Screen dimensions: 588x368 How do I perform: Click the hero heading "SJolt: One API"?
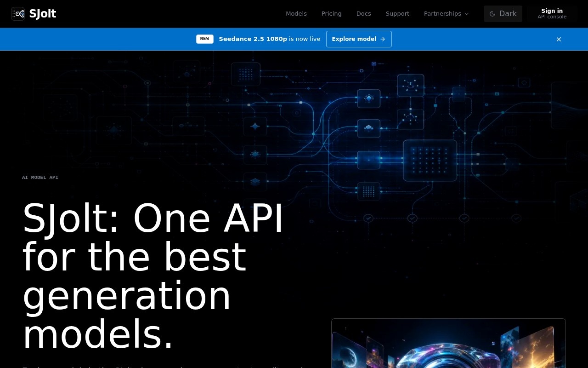point(153,218)
